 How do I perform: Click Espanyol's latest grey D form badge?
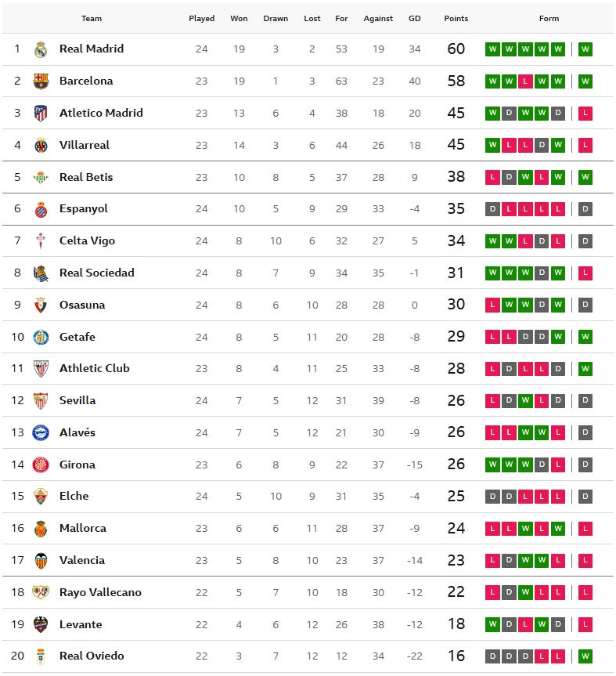tap(585, 209)
